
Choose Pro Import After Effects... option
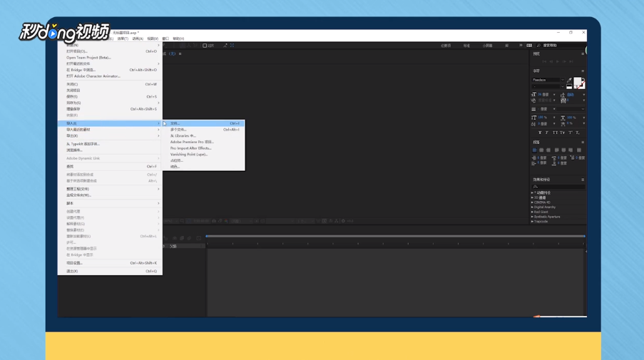pyautogui.click(x=204, y=148)
